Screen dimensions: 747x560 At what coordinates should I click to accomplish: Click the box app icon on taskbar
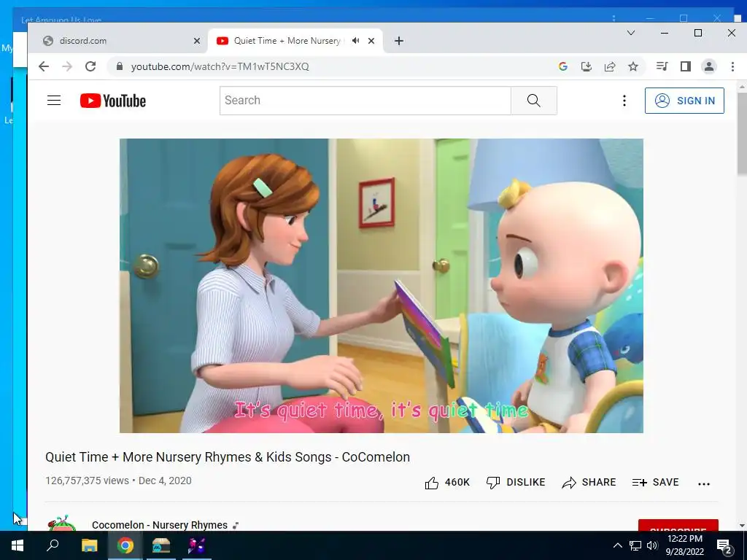click(161, 545)
